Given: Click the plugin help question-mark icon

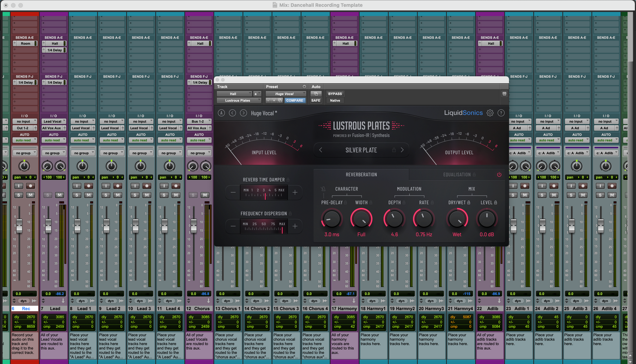Looking at the screenshot, I should [x=501, y=113].
